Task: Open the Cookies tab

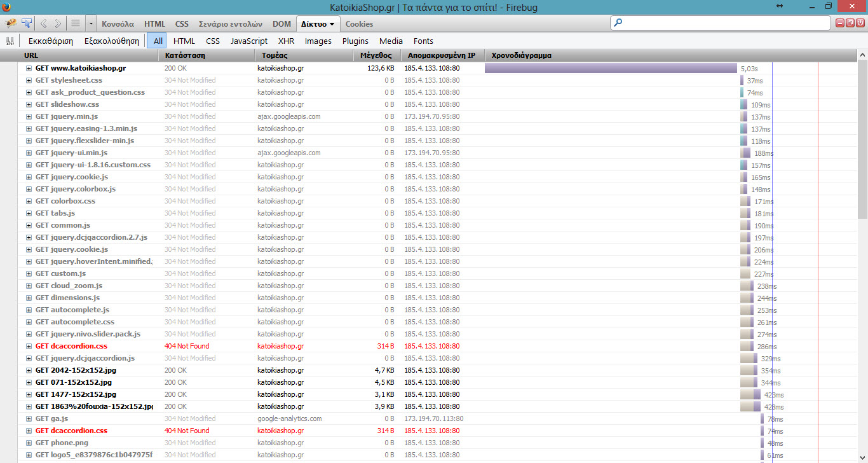Action: point(360,24)
